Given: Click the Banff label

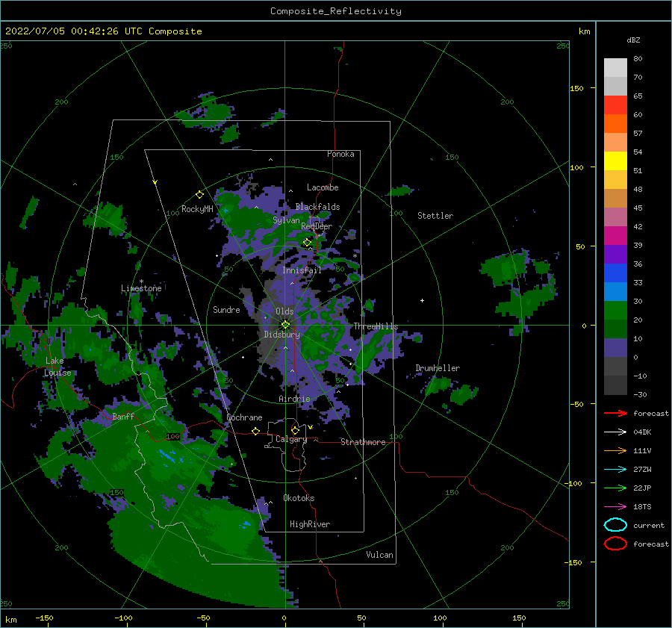Looking at the screenshot, I should click(123, 416).
